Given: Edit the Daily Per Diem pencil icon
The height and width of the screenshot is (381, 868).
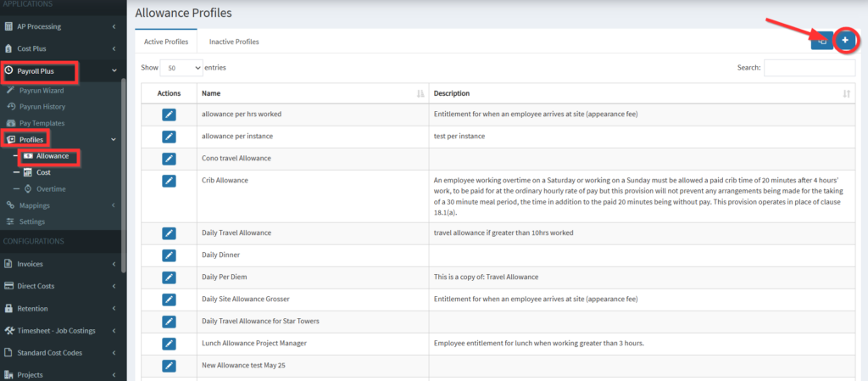Looking at the screenshot, I should tap(169, 277).
